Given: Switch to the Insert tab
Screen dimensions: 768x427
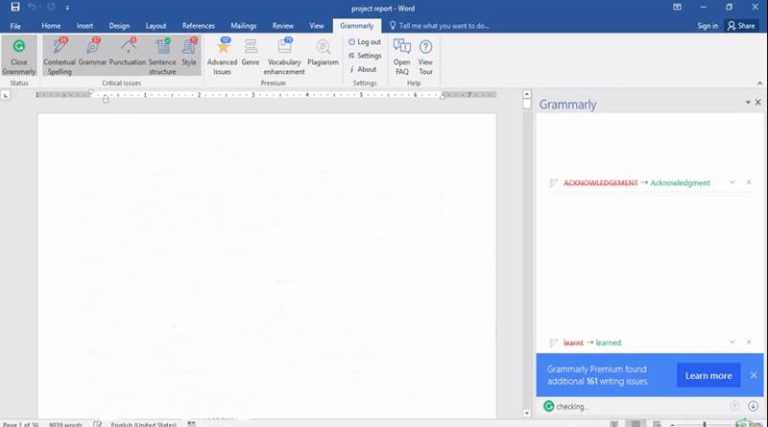Looking at the screenshot, I should pos(84,26).
